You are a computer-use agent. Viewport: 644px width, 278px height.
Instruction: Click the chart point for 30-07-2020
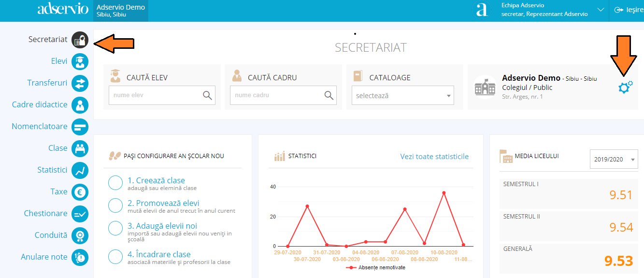307,206
